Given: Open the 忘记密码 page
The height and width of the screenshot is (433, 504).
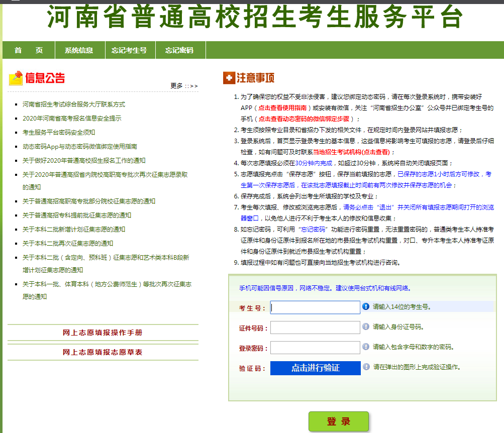Looking at the screenshot, I should pos(180,50).
